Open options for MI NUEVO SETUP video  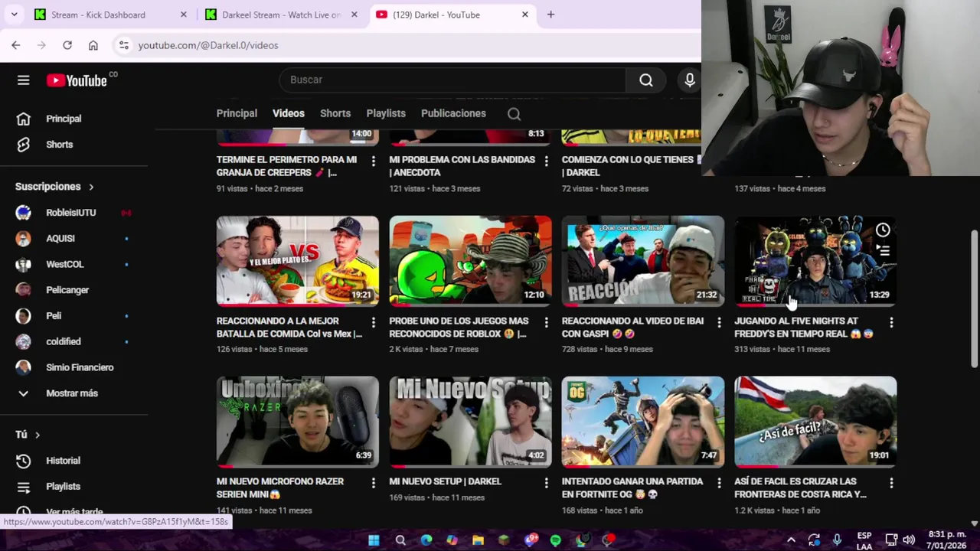pyautogui.click(x=546, y=483)
